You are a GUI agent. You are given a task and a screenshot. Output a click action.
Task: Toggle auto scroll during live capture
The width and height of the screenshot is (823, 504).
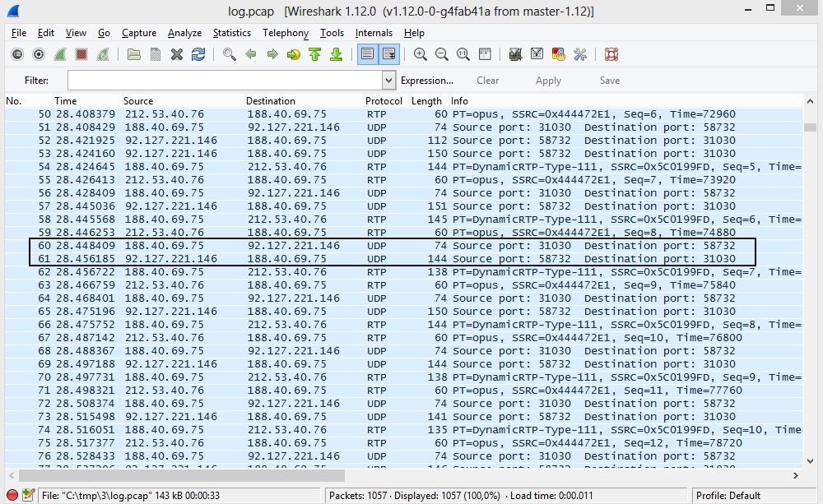[388, 54]
